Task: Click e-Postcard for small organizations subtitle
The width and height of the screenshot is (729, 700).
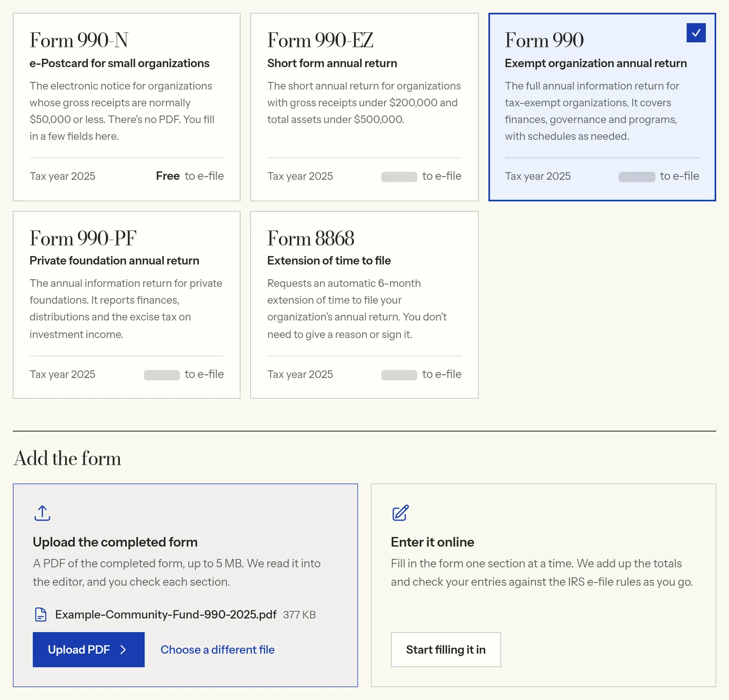Action: point(119,63)
